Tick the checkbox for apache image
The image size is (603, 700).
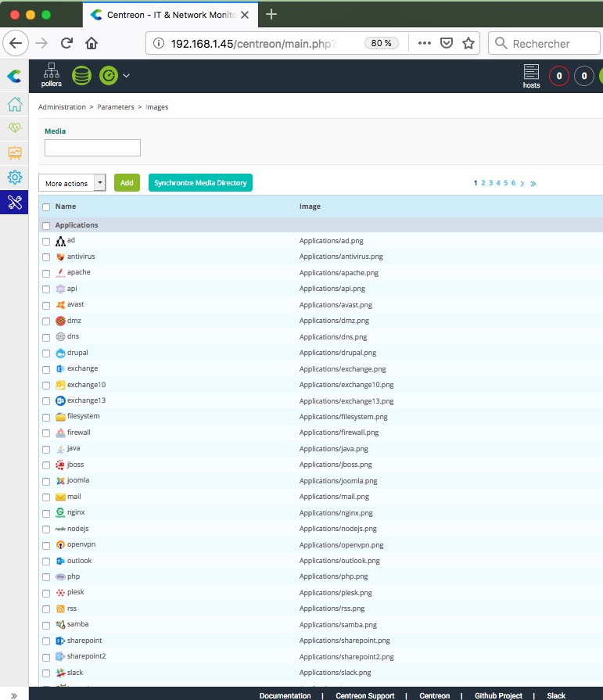coord(46,273)
